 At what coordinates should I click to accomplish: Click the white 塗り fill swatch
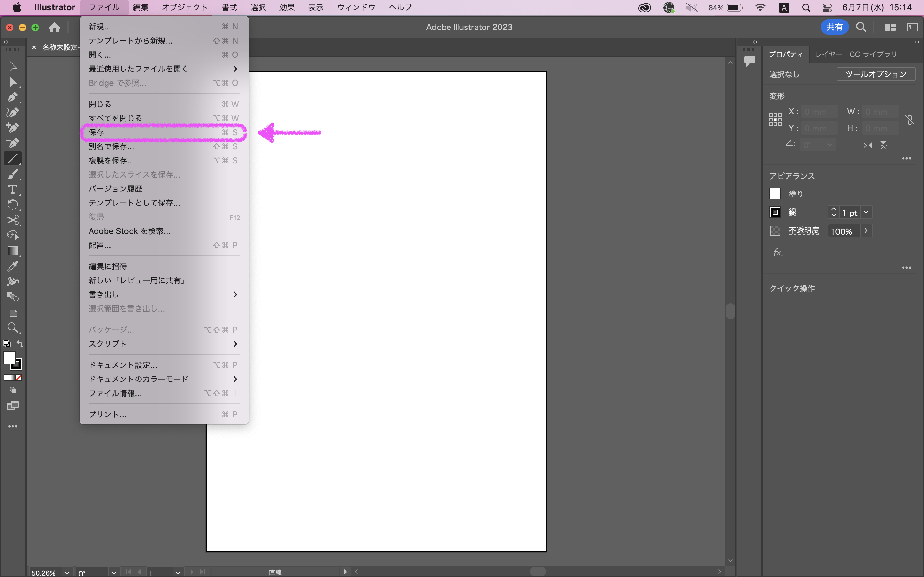[x=775, y=194]
